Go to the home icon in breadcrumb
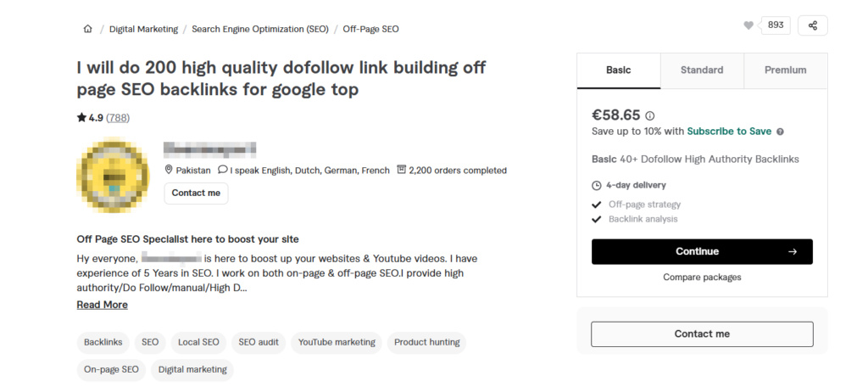 click(87, 29)
